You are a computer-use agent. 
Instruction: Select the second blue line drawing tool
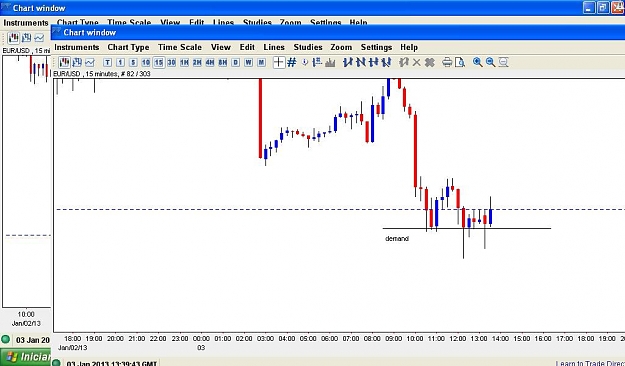click(361, 62)
